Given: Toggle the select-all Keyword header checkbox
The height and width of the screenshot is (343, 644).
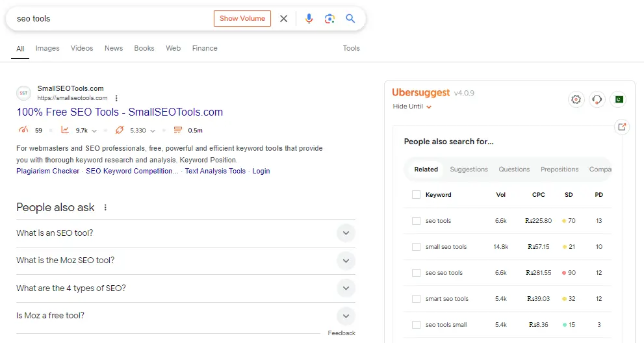Looking at the screenshot, I should click(x=416, y=195).
